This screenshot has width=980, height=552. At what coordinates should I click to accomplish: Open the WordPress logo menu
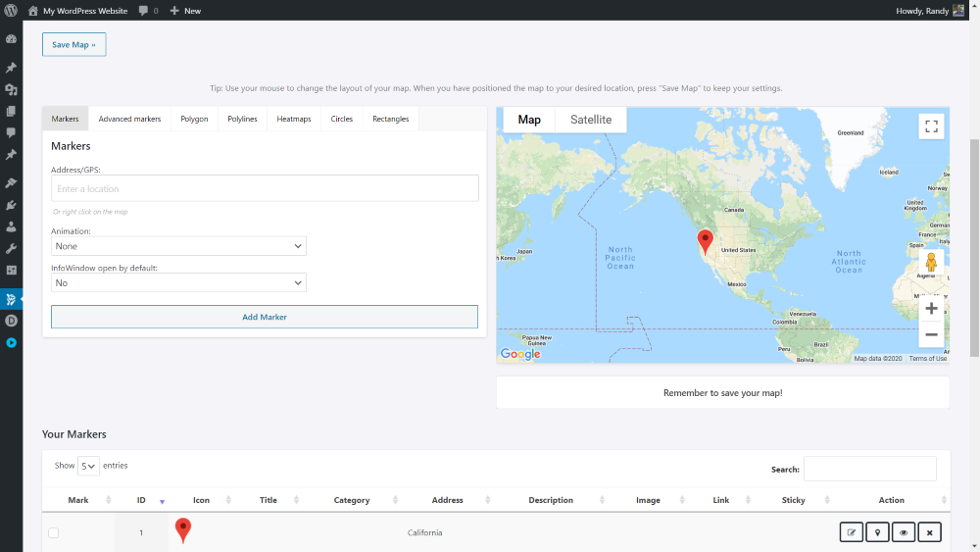11,11
